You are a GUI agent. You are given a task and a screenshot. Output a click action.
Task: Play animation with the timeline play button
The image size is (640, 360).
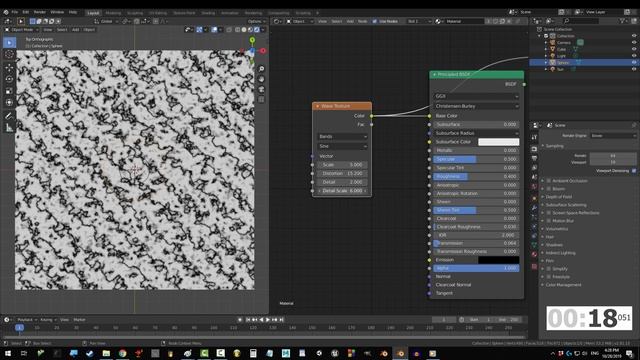(x=268, y=320)
